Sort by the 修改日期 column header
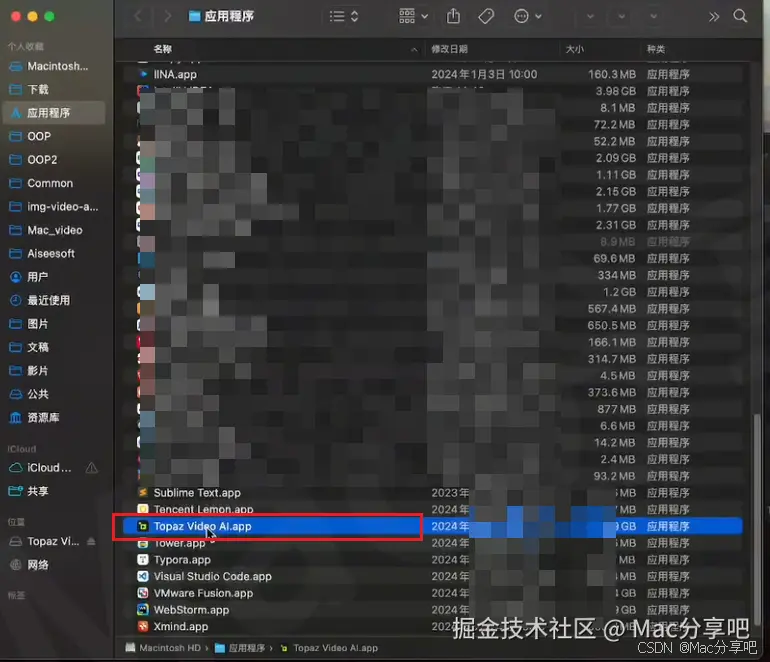770x662 pixels. tap(449, 49)
